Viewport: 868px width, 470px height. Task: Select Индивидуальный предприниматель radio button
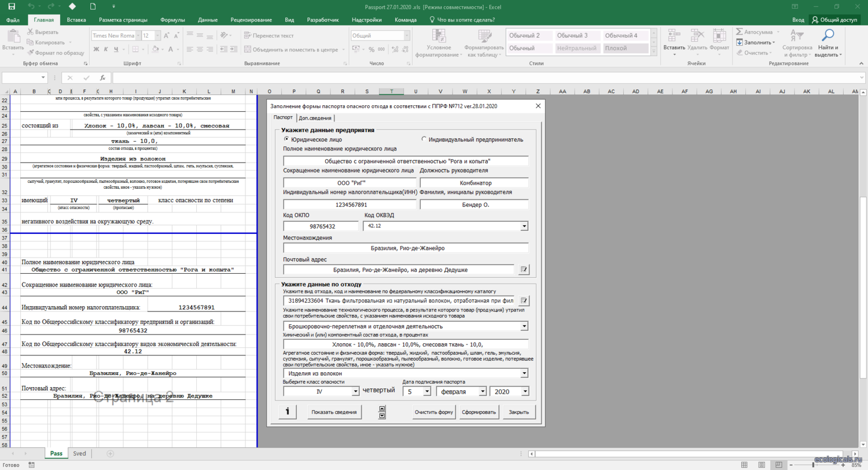pos(424,139)
